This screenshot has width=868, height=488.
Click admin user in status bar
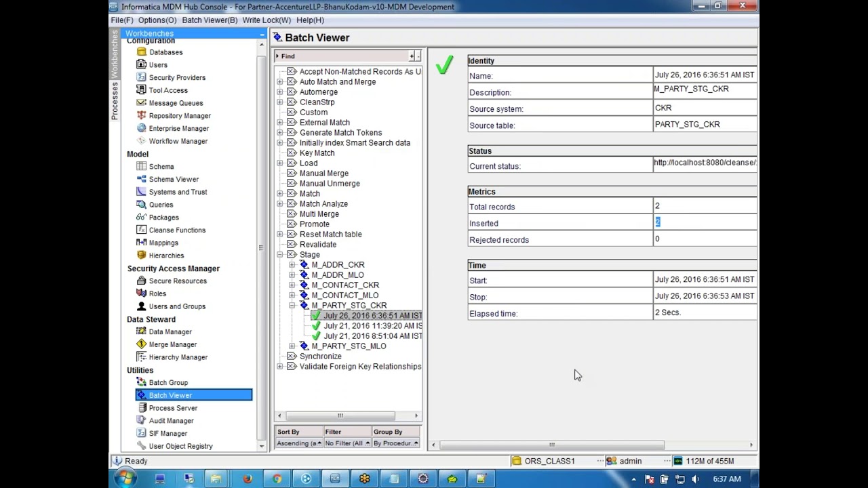point(630,461)
